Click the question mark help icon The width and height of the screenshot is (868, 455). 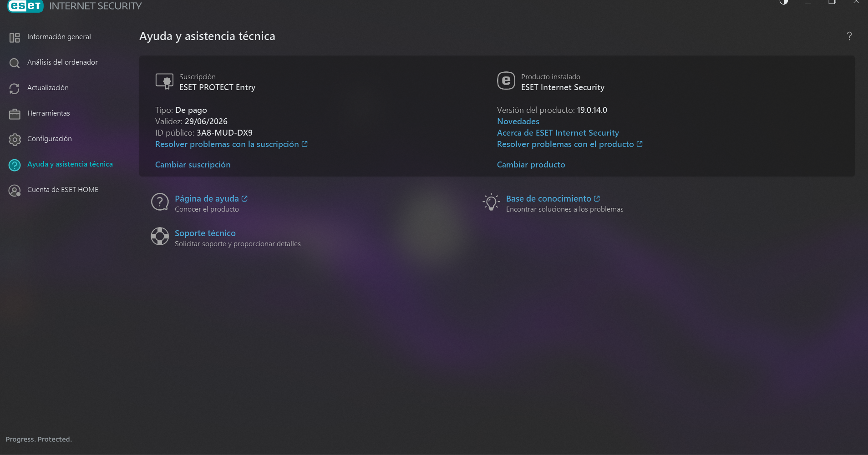pos(849,36)
